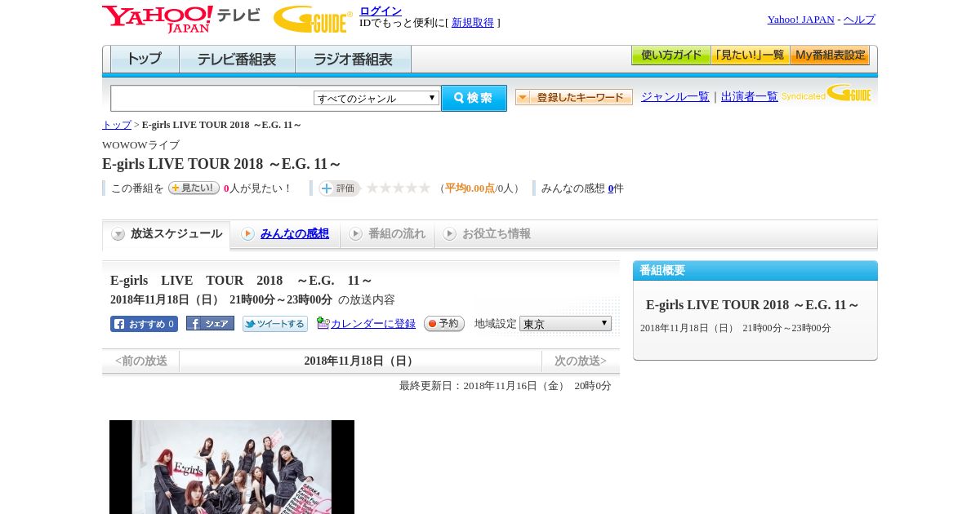Rate the program with the stars
The image size is (980, 514).
pos(399,188)
